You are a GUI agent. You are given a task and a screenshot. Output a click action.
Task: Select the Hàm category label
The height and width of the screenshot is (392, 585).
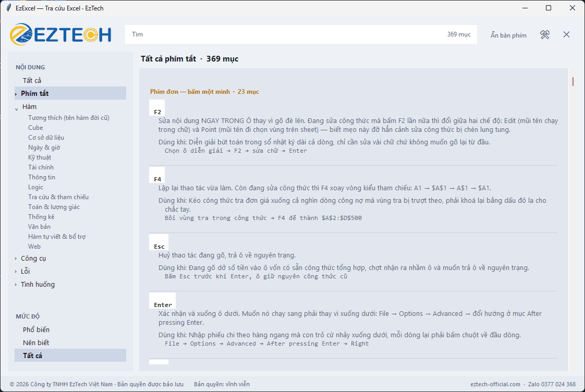29,107
